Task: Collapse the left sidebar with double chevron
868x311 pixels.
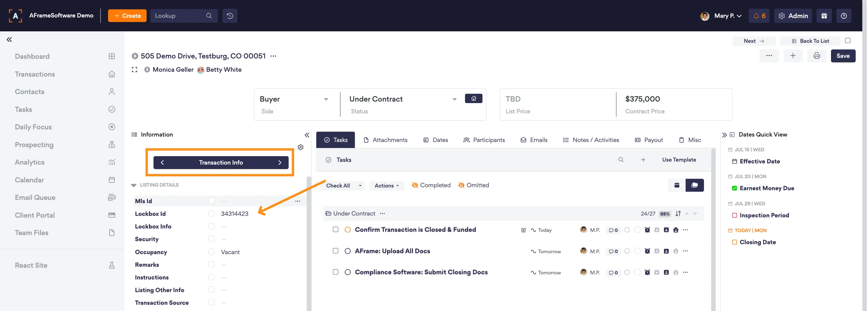Action: [x=9, y=39]
